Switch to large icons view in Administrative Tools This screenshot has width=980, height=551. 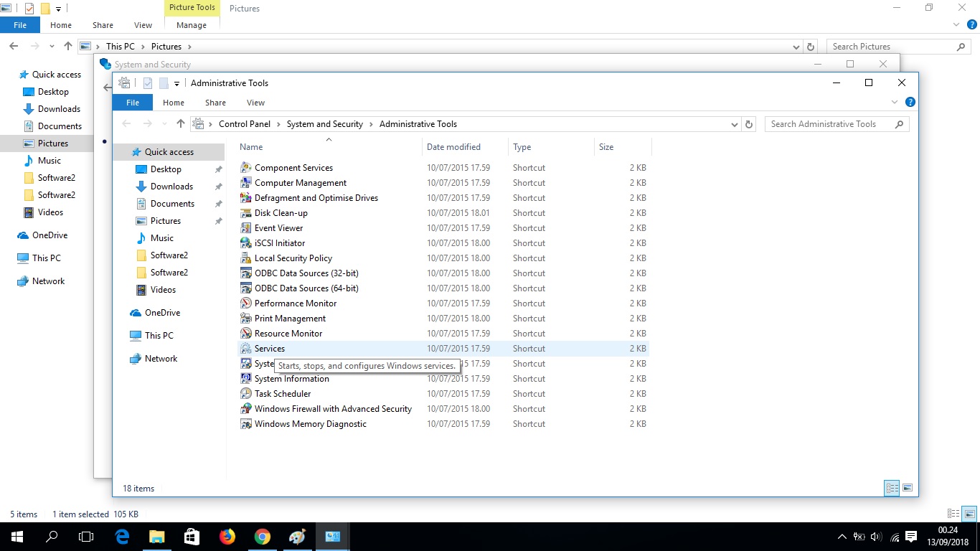click(x=908, y=488)
